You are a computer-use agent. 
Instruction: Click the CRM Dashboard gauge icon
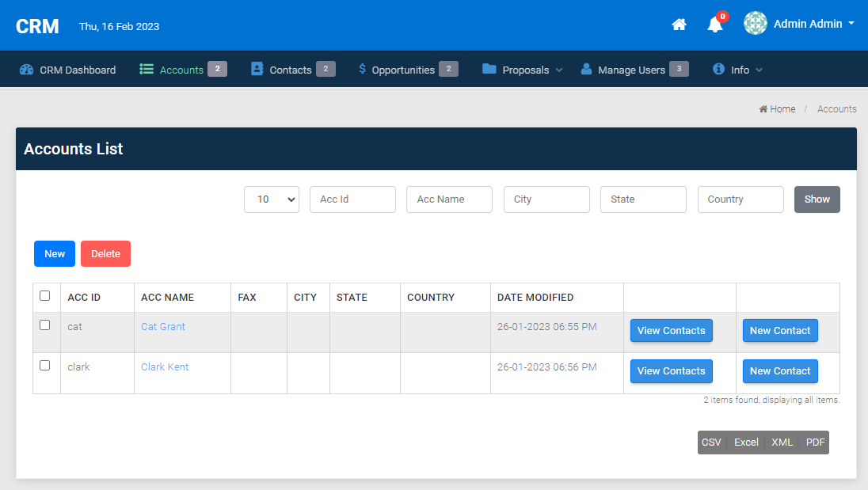pyautogui.click(x=27, y=70)
